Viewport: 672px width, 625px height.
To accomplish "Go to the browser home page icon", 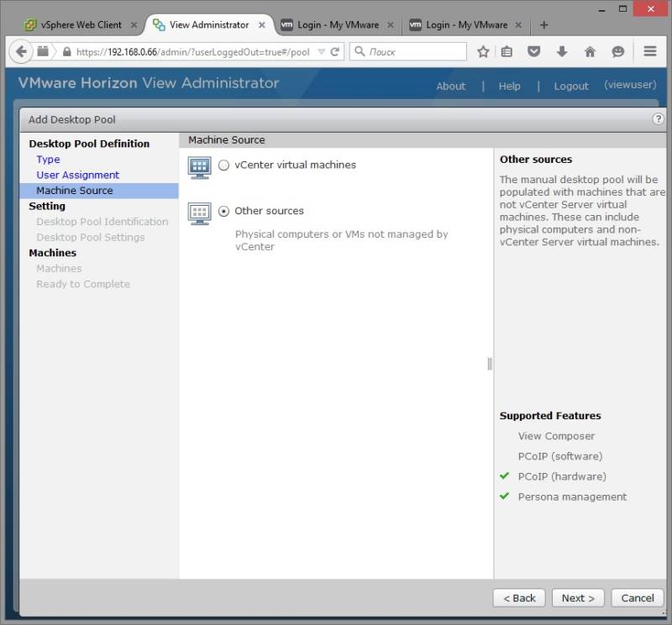I will pyautogui.click(x=591, y=52).
